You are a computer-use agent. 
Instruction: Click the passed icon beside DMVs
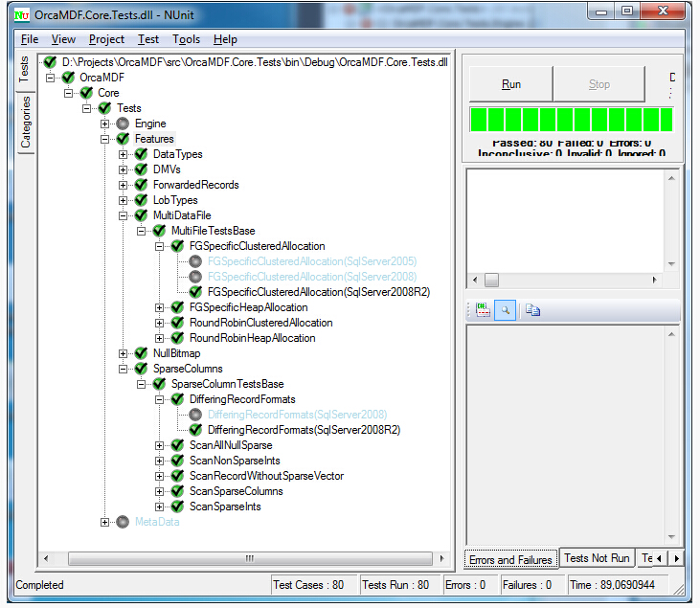(141, 169)
